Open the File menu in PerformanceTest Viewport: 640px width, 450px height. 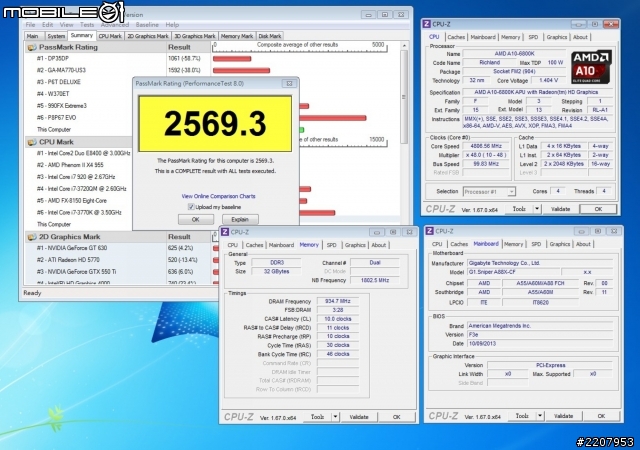[x=31, y=25]
